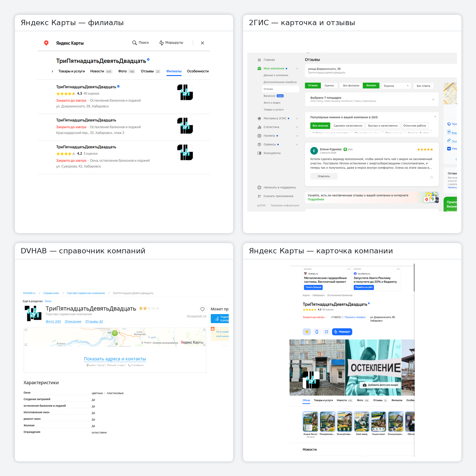
Task: Click the green cluster marker 2 on DVHAB map
Action: (x=115, y=333)
